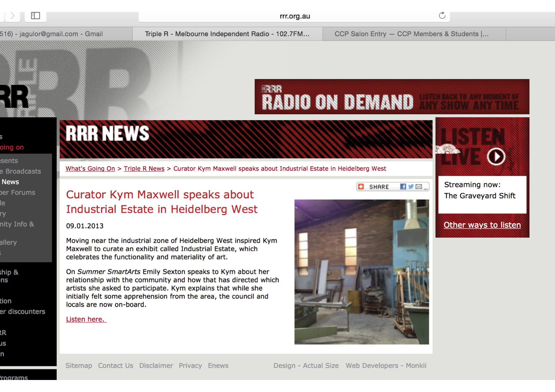
Task: Go to Triple R News breadcrumb link
Action: [x=144, y=169]
